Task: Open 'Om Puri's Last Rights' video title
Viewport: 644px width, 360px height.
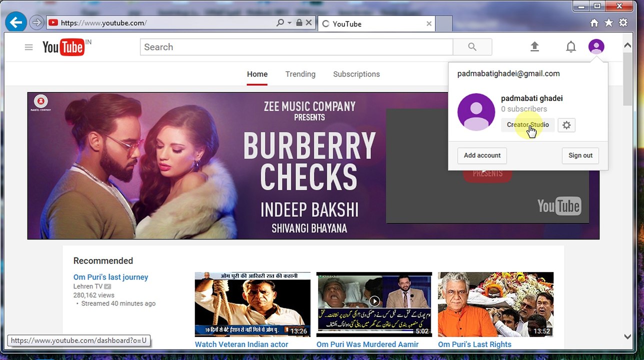Action: pos(474,344)
